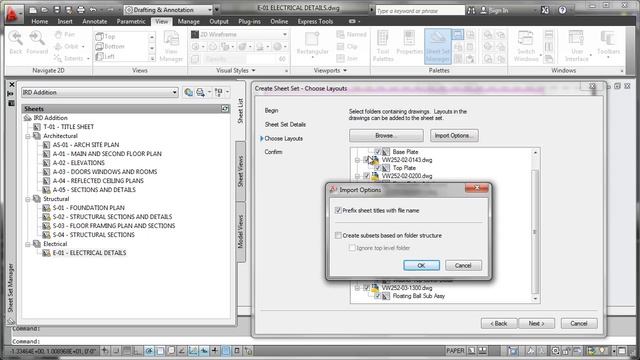Click the Publish to DWF icon in Sheet Set Manager
The width and height of the screenshot is (640, 360).
click(x=188, y=93)
